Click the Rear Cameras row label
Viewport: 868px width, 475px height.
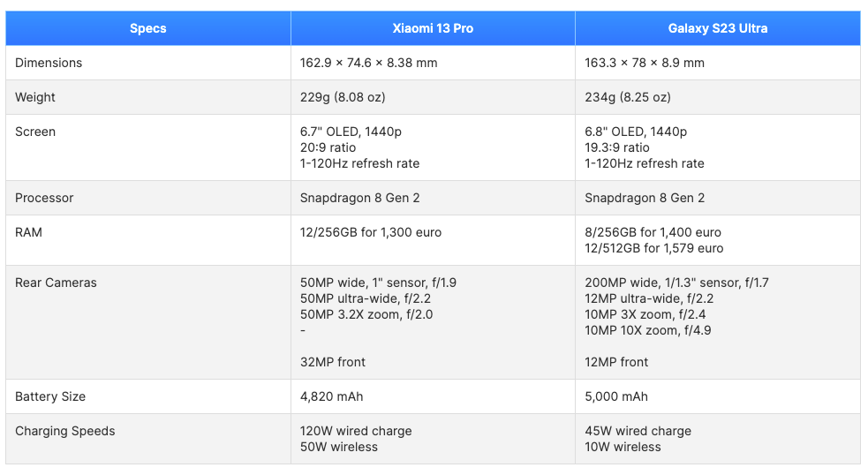tap(56, 283)
